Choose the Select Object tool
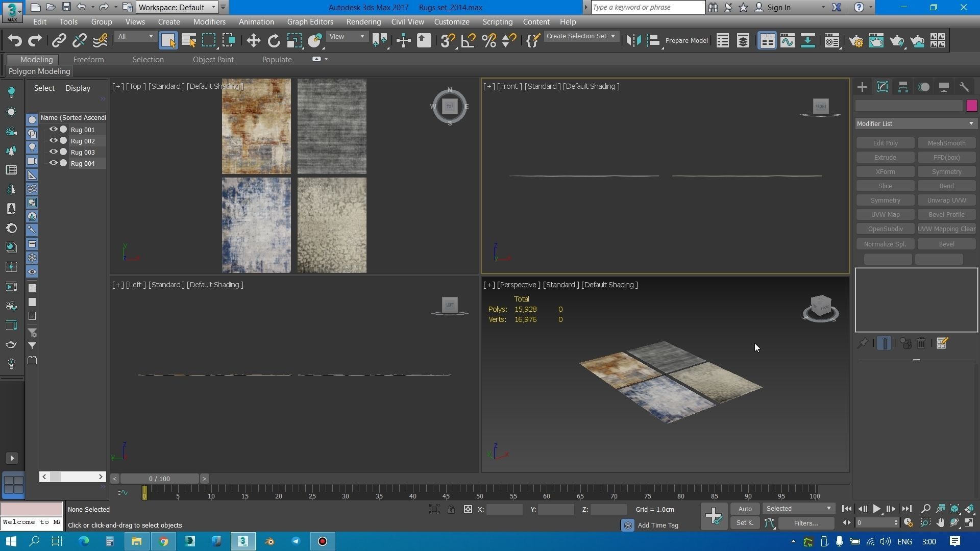Screen dimensions: 980x551 [x=168, y=41]
